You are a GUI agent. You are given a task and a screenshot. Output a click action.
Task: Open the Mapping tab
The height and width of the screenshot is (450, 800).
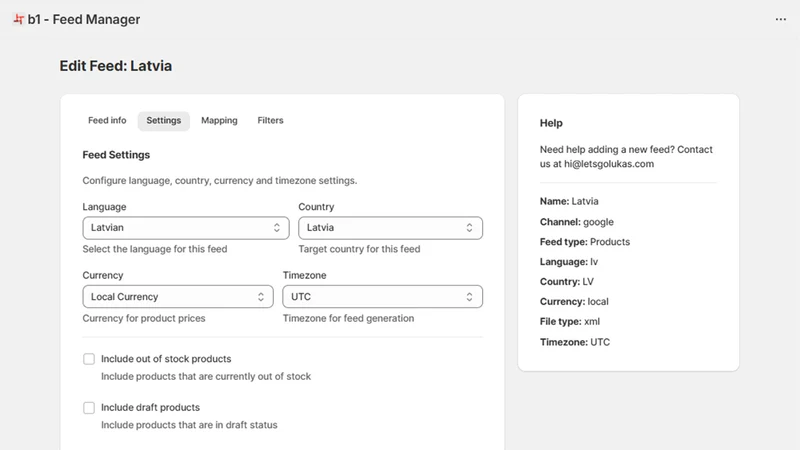click(219, 120)
